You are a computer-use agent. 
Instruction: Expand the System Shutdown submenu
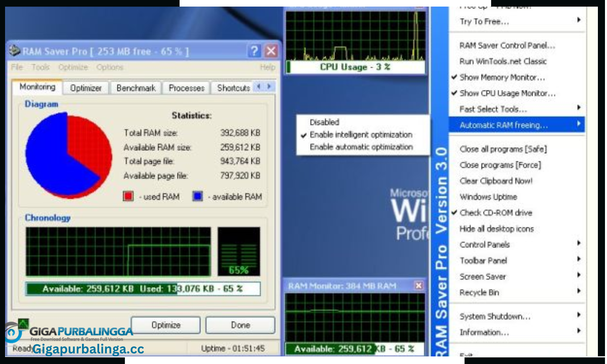(517, 316)
